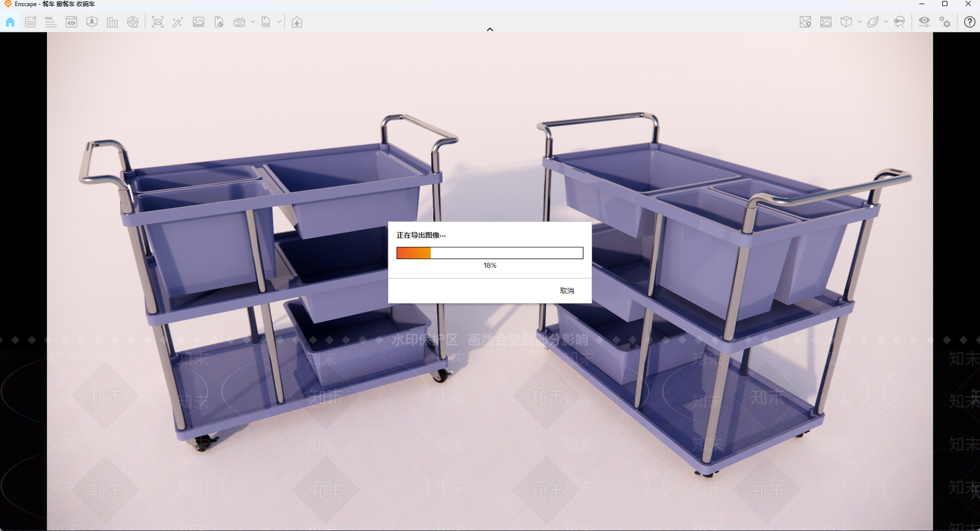
Task: Open the asset library building icon
Action: tap(112, 22)
